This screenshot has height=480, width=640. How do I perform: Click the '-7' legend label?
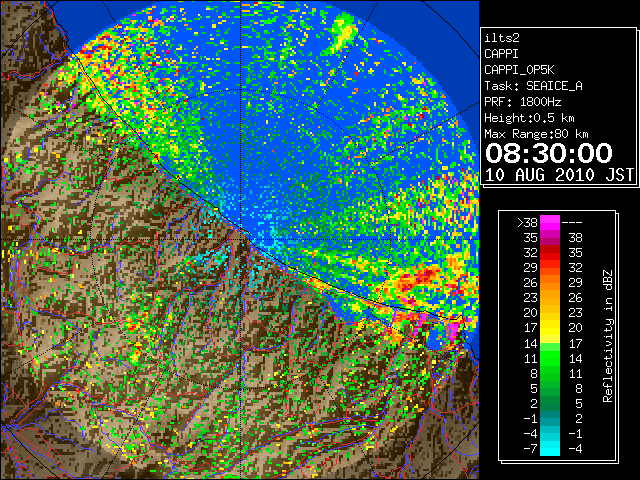click(x=530, y=449)
